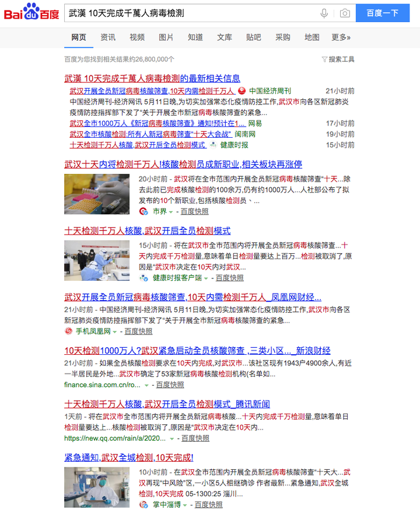Image resolution: width=420 pixels, height=513 pixels.
Task: Open 十天检测千万人核酸,武汉开启全员检测模式 result title
Action: coord(147,231)
